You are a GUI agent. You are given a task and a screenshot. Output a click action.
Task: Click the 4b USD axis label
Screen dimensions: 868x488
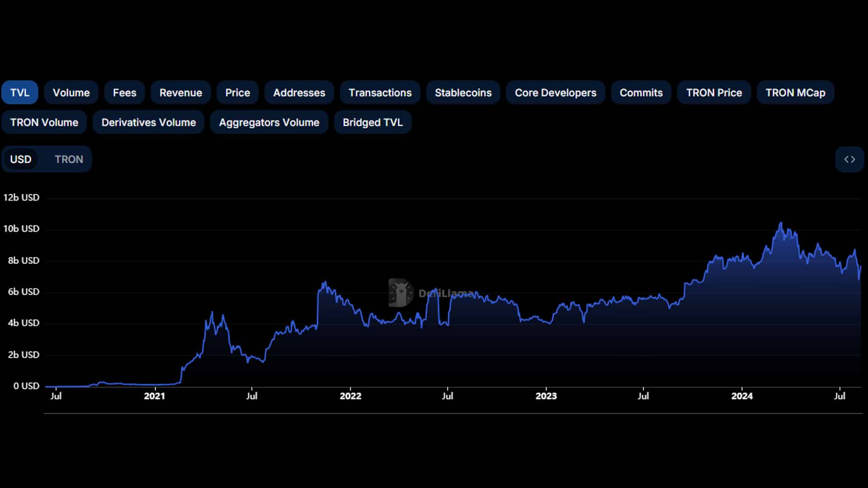point(24,323)
